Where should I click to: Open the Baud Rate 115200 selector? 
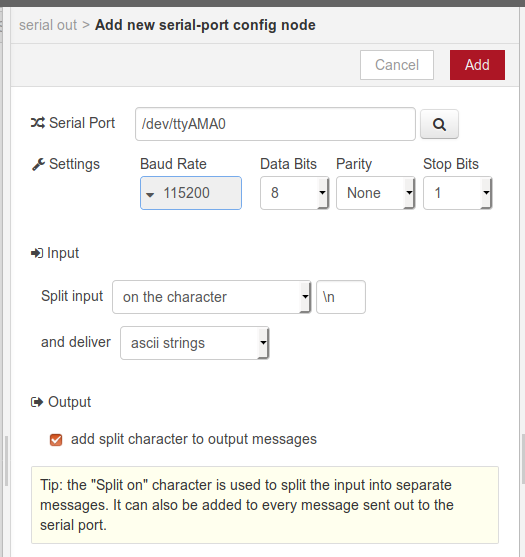coord(191,193)
